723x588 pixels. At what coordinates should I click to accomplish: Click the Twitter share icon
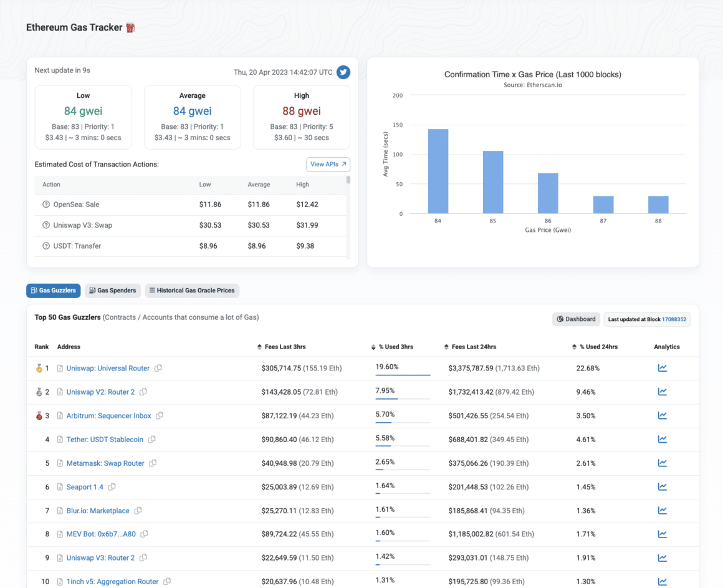pos(343,72)
